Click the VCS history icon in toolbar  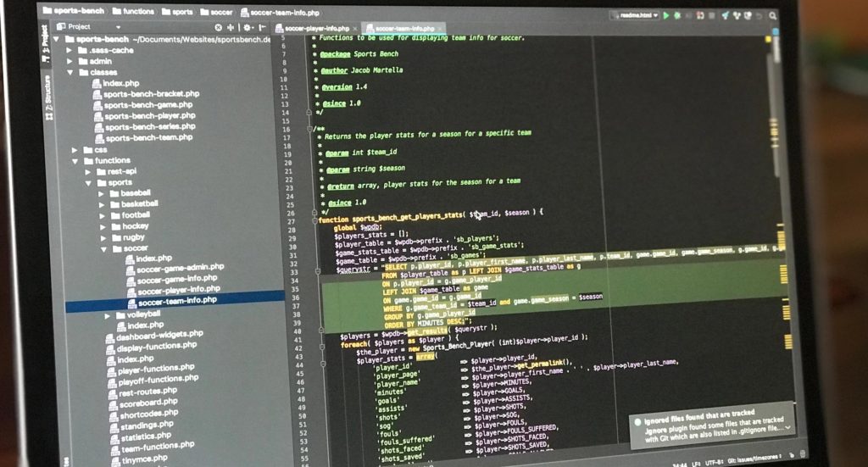[748, 15]
